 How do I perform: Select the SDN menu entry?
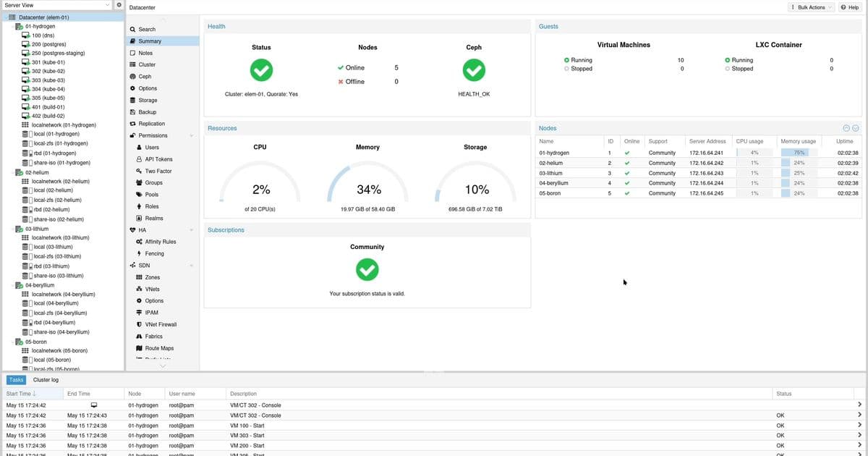(x=144, y=266)
